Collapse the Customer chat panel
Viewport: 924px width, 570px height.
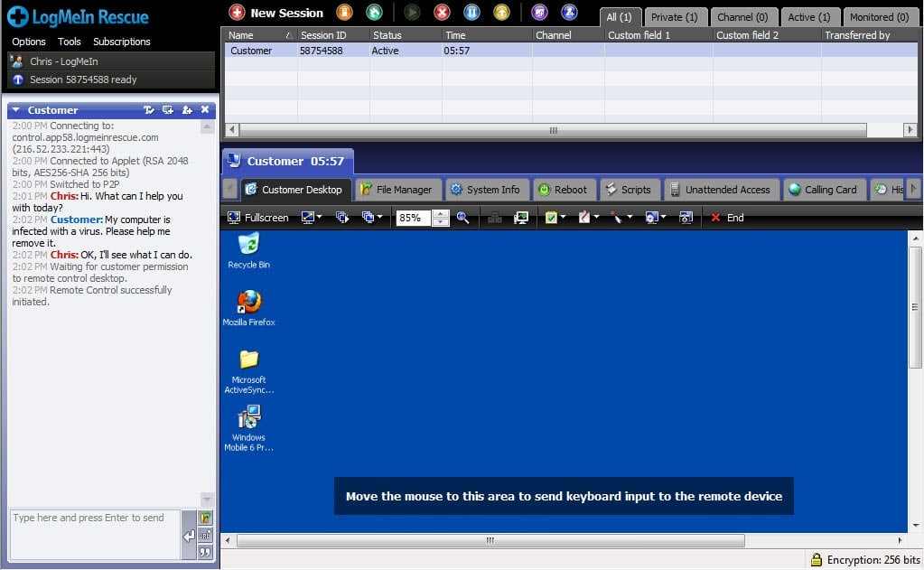(x=15, y=109)
